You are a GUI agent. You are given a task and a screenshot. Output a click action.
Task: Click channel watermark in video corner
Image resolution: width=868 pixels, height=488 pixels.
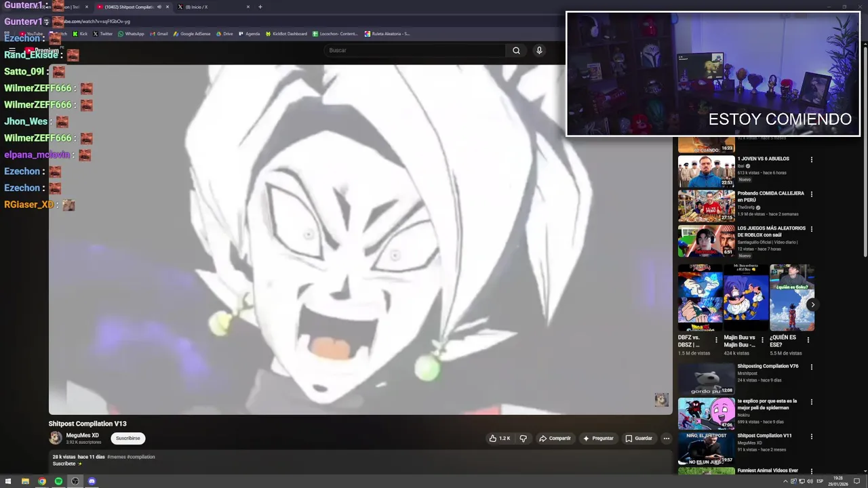(661, 399)
